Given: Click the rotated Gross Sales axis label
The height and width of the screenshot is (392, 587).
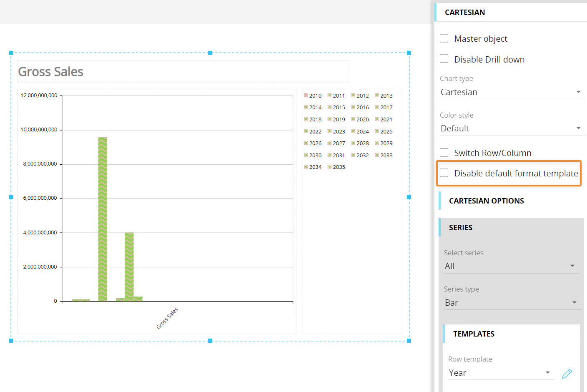Looking at the screenshot, I should (167, 318).
